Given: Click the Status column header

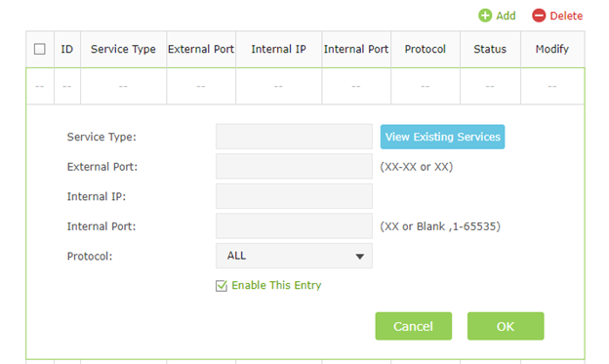Looking at the screenshot, I should (x=490, y=49).
